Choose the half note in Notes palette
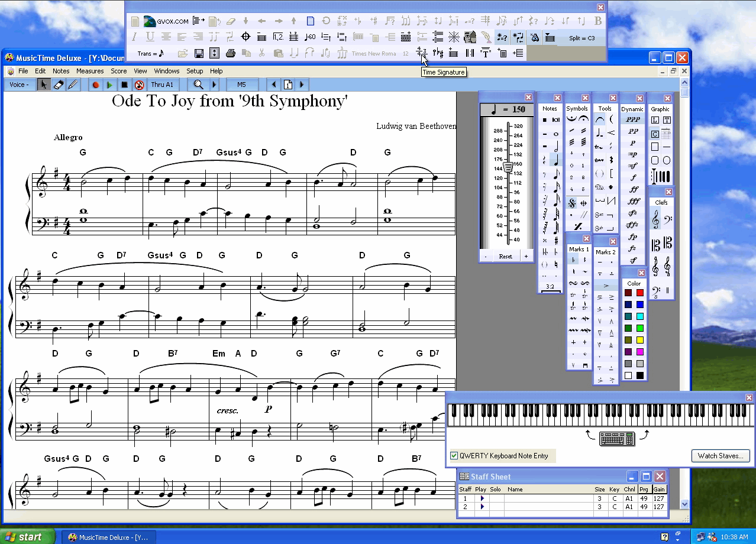Image resolution: width=756 pixels, height=544 pixels. [556, 145]
